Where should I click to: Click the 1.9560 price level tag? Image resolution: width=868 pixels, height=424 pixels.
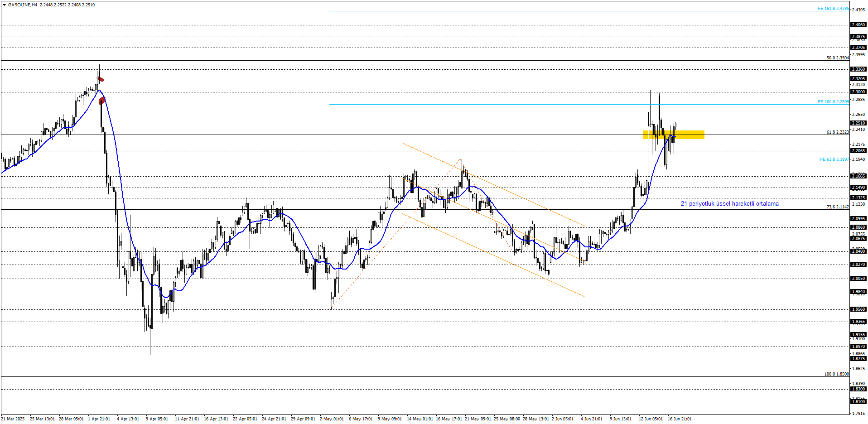(858, 309)
